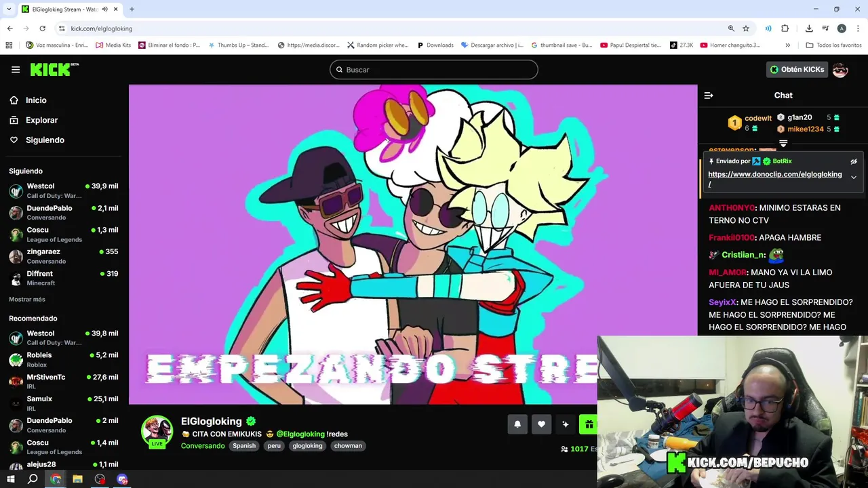Select the Spanish language tag
This screenshot has width=868, height=488.
tap(244, 446)
